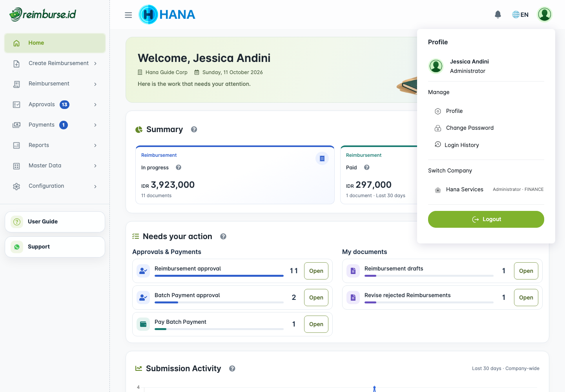Click the EN language selector
Image resolution: width=565 pixels, height=392 pixels.
520,15
